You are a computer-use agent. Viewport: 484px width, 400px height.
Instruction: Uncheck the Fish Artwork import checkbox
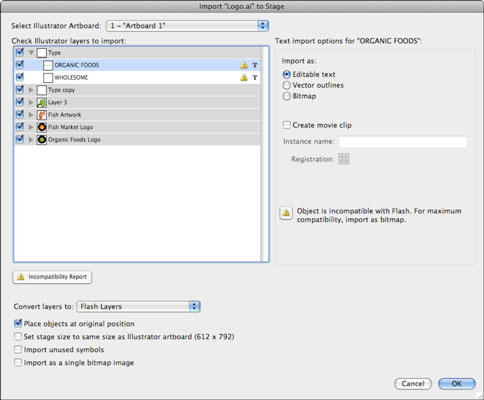pyautogui.click(x=20, y=114)
